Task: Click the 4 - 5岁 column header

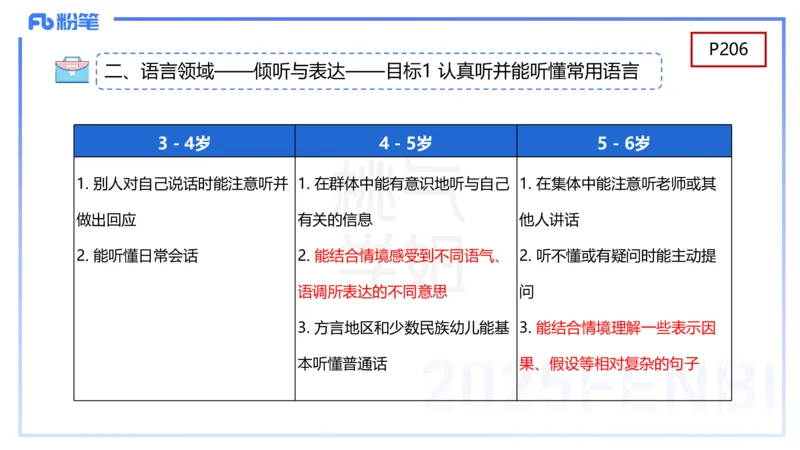Action: tap(406, 141)
